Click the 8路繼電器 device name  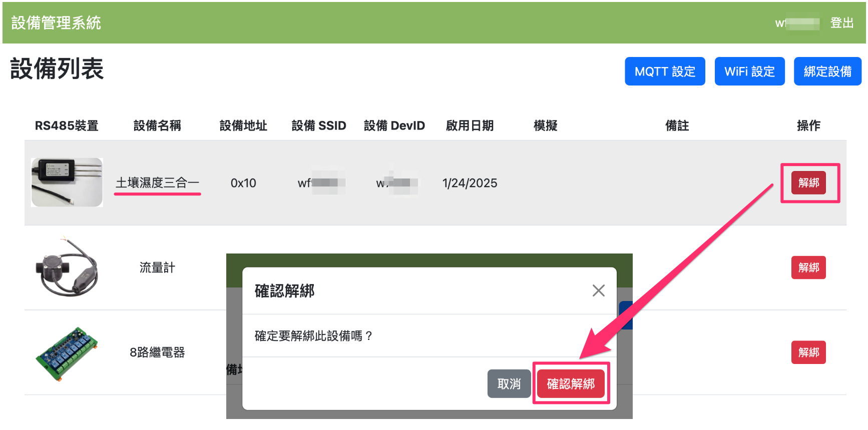157,352
